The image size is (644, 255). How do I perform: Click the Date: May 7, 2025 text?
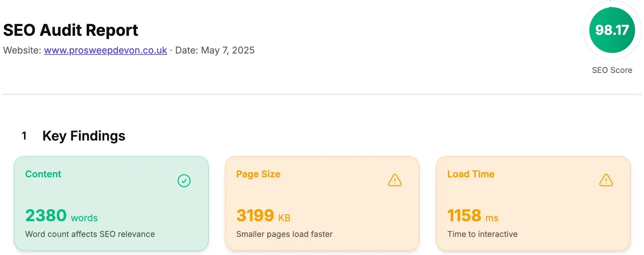(215, 50)
